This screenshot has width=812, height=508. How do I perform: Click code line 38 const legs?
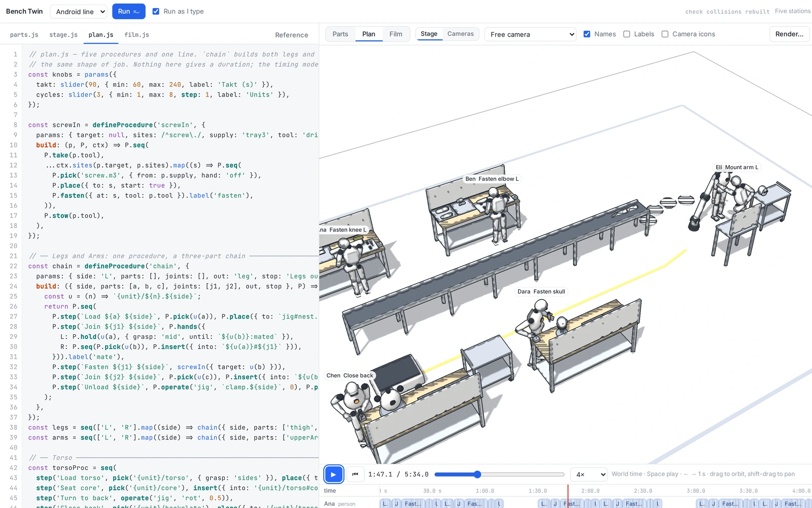(x=173, y=428)
